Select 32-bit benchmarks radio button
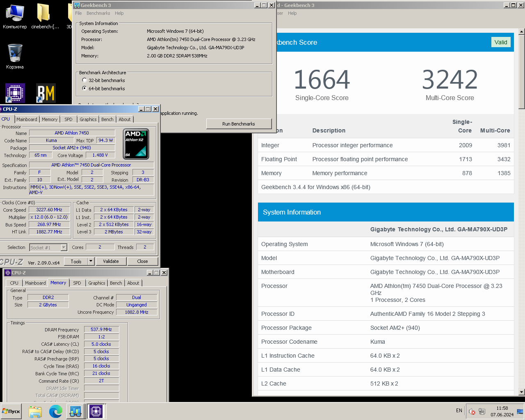Viewport: 525px width, 420px height. pyautogui.click(x=84, y=80)
